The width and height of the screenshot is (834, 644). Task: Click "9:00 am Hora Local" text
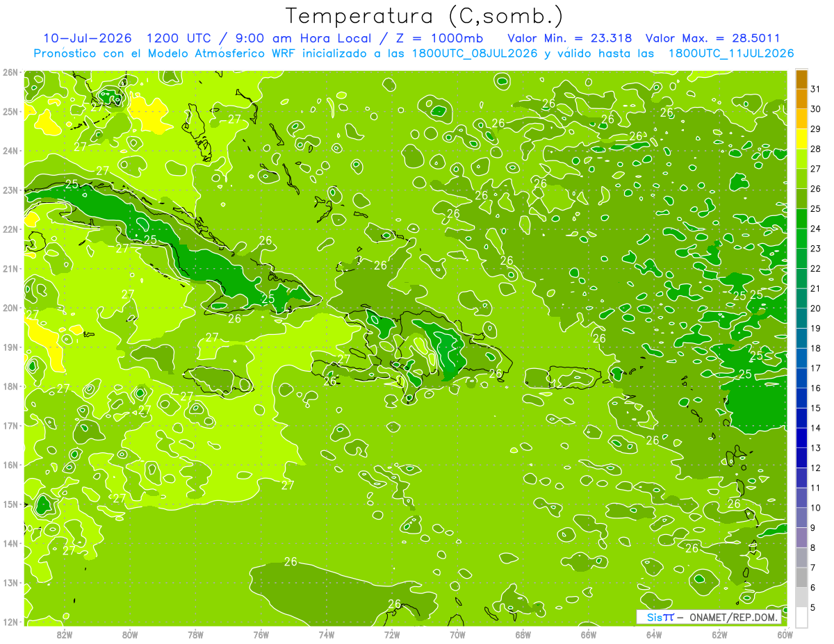tap(302, 38)
